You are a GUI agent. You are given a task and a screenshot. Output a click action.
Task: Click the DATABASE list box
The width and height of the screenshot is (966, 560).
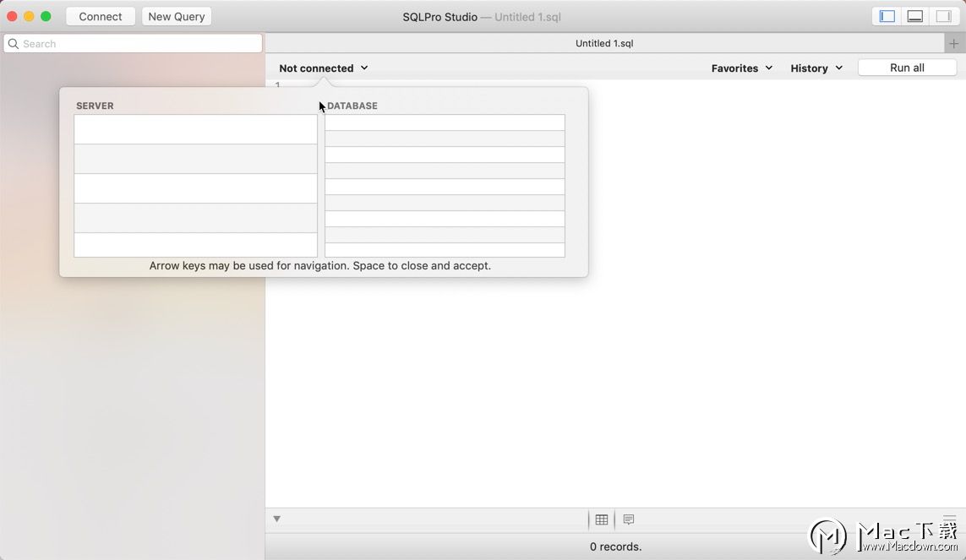click(445, 186)
